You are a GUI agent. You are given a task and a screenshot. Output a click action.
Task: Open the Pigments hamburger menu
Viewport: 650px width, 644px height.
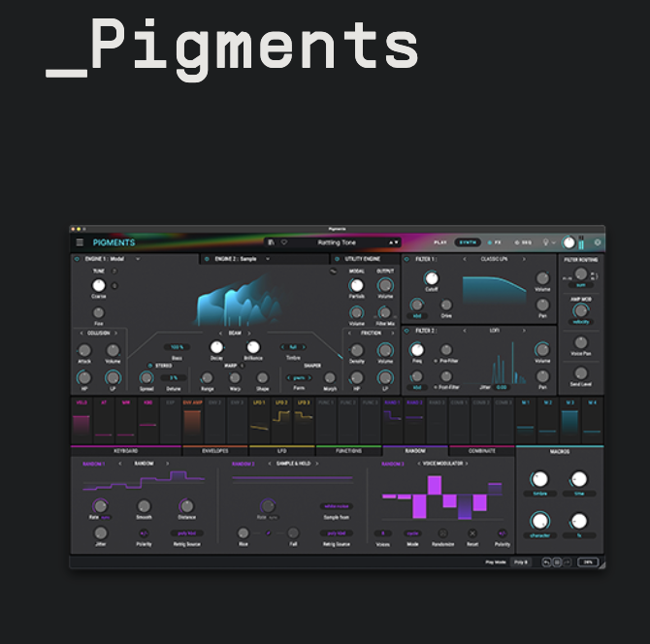(x=80, y=242)
